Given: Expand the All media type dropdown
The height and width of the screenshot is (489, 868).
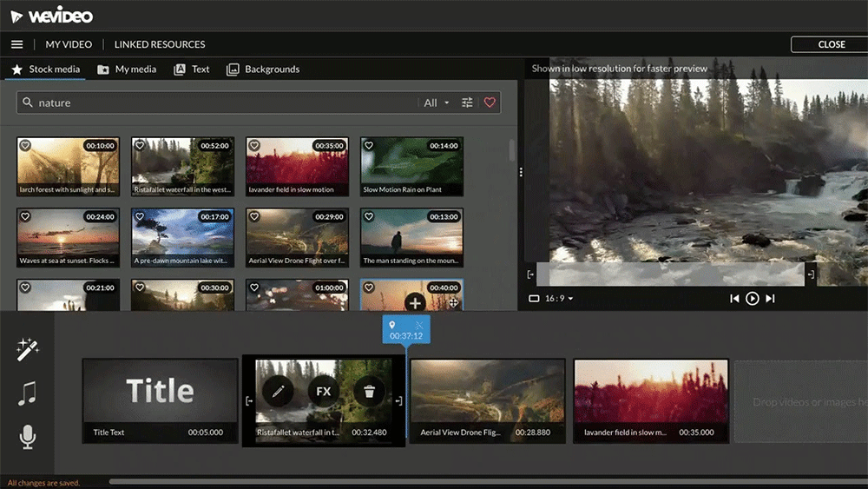Looking at the screenshot, I should [436, 102].
